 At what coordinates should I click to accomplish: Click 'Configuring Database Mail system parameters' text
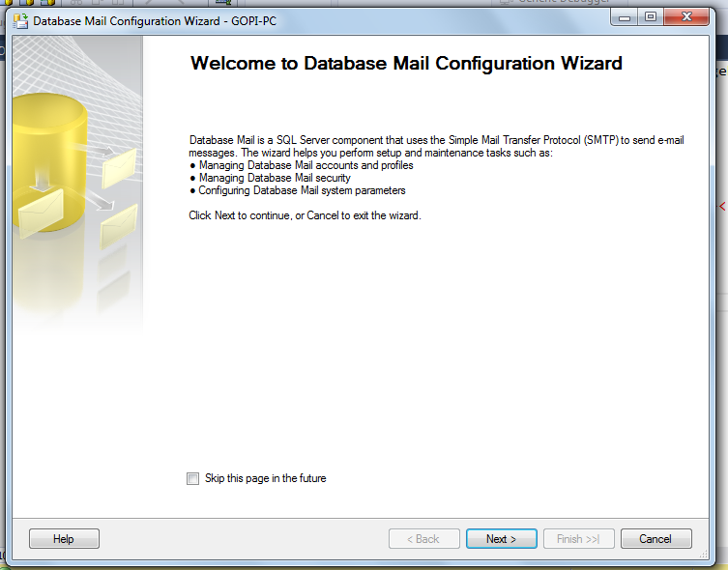pos(302,190)
